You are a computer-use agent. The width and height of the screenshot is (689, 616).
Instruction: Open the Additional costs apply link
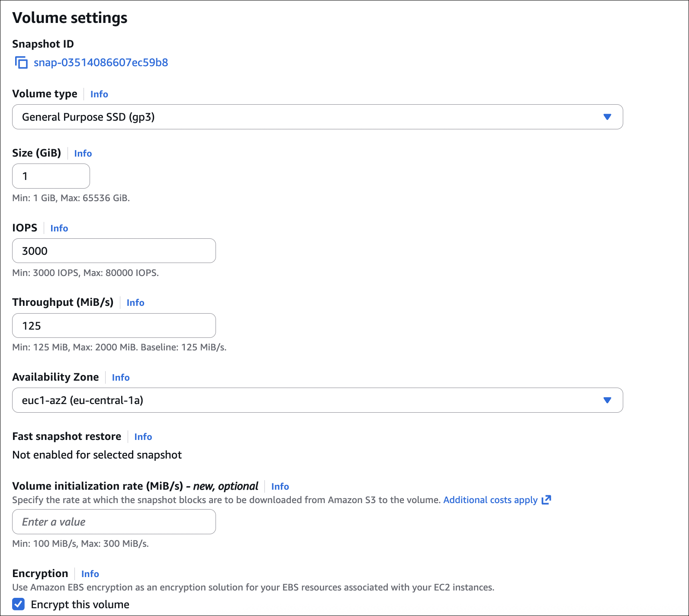click(490, 500)
